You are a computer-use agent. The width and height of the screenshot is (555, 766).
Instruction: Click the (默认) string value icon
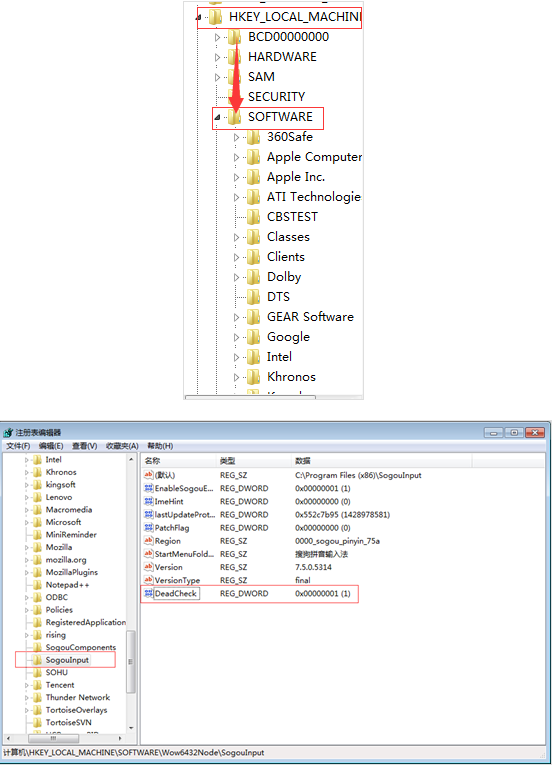pos(149,474)
